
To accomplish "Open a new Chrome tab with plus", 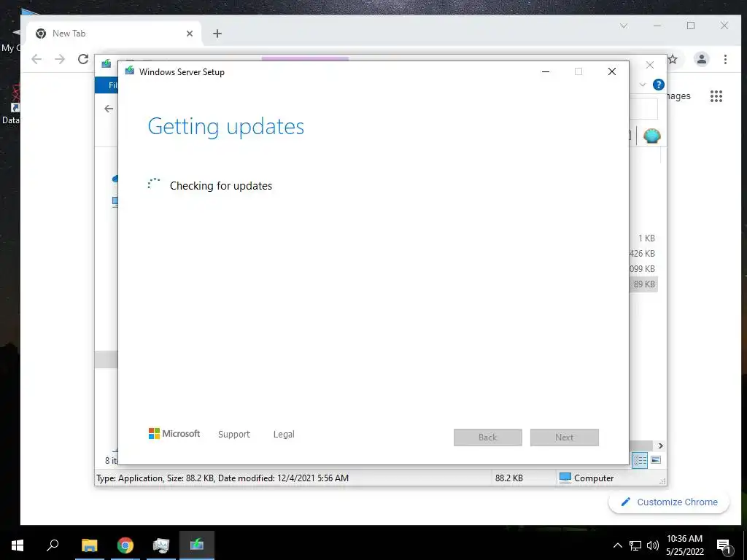I will pyautogui.click(x=217, y=34).
